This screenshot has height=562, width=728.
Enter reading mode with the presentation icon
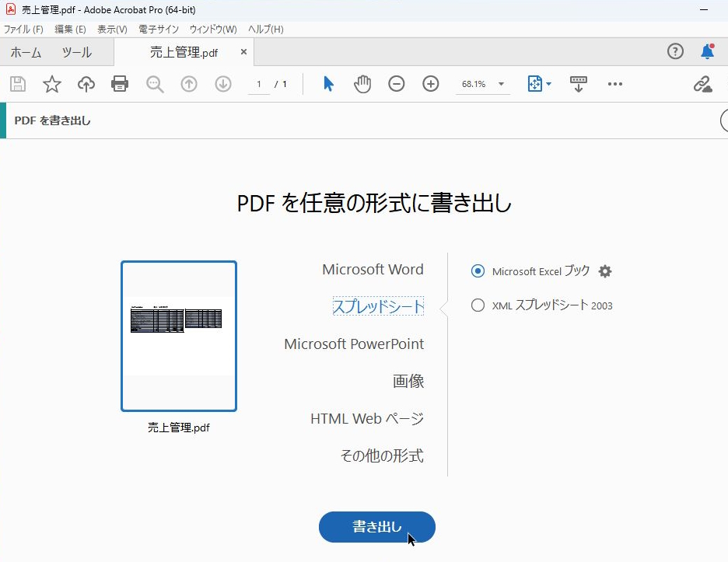pyautogui.click(x=578, y=83)
